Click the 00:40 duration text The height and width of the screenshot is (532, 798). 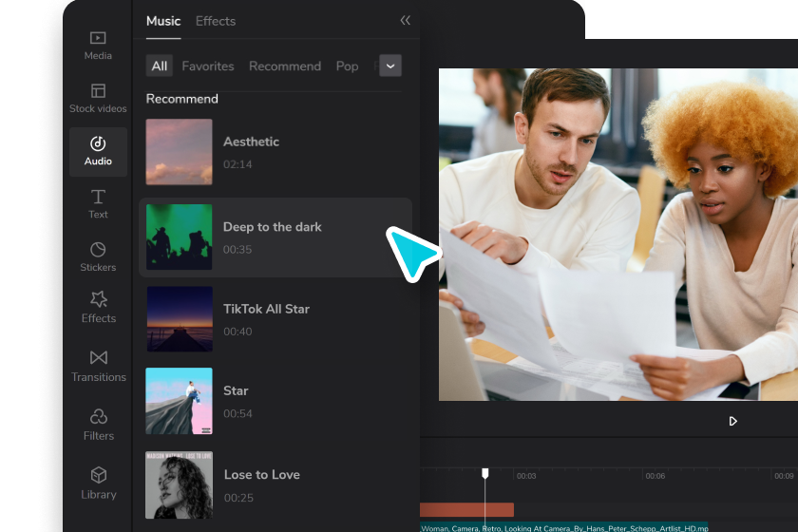coord(237,332)
